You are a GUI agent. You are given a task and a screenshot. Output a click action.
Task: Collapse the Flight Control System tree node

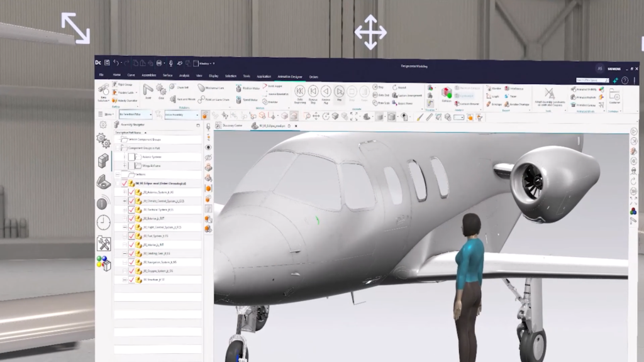click(x=125, y=228)
